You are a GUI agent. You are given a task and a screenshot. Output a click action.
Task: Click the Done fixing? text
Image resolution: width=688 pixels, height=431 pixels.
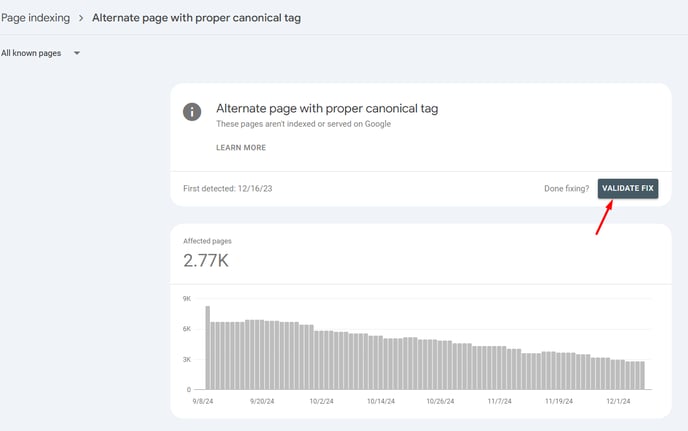pos(566,188)
